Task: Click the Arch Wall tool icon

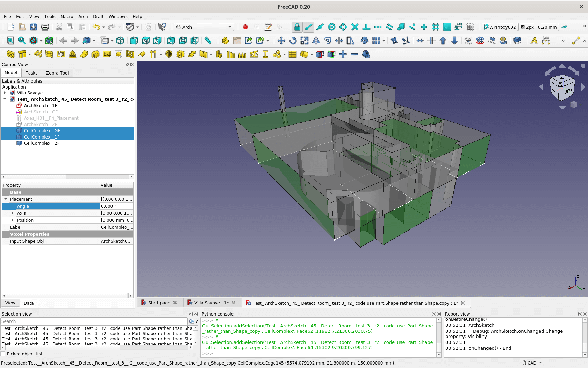Action: point(10,54)
